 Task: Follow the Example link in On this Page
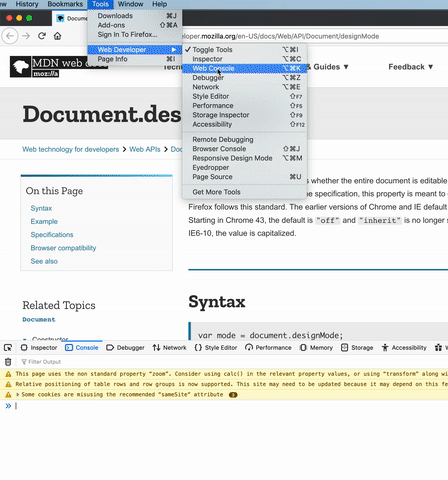pos(44,222)
